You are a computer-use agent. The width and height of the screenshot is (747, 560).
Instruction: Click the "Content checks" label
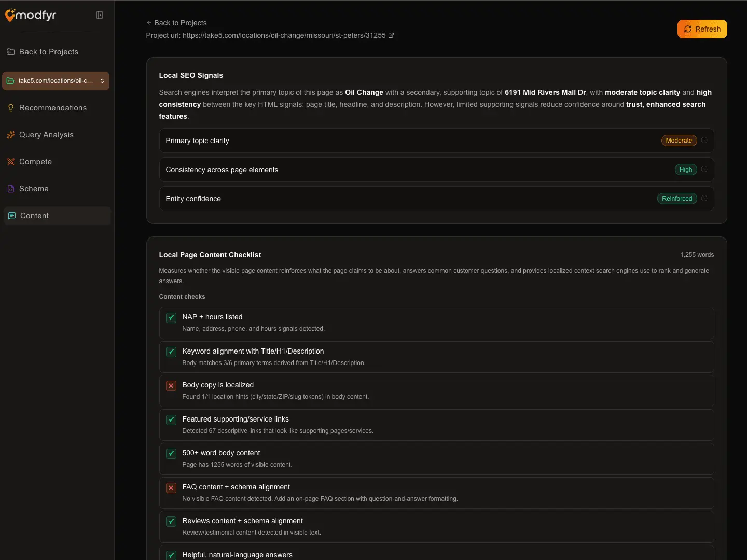tap(182, 297)
